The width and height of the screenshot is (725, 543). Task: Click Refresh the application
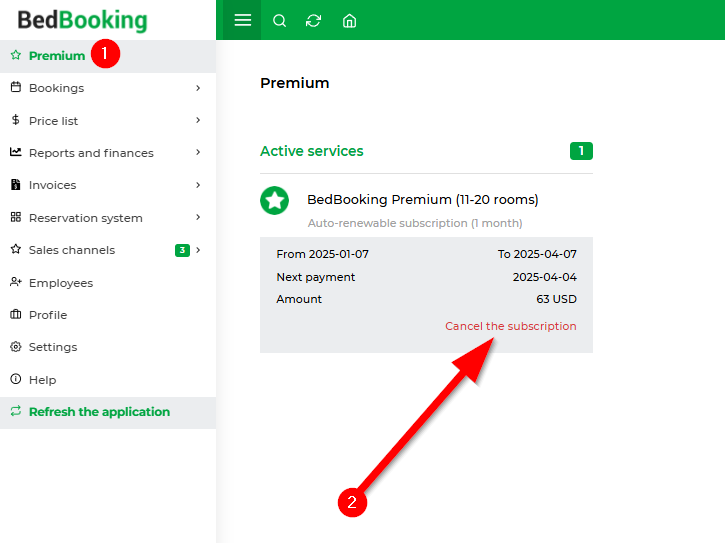coord(108,412)
